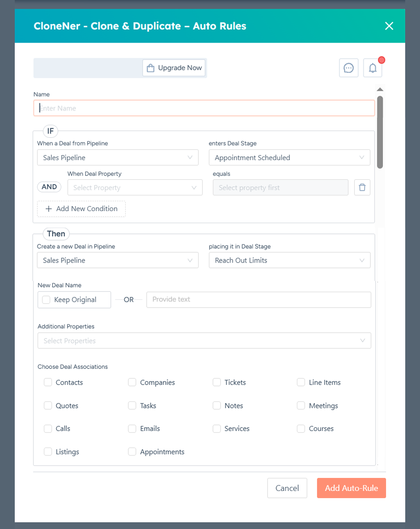
Task: Click the scroll up arrow
Action: pyautogui.click(x=380, y=89)
